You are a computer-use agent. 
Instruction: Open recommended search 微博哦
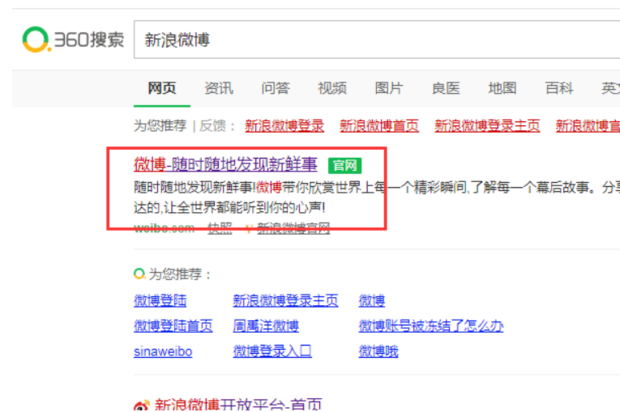click(x=378, y=352)
